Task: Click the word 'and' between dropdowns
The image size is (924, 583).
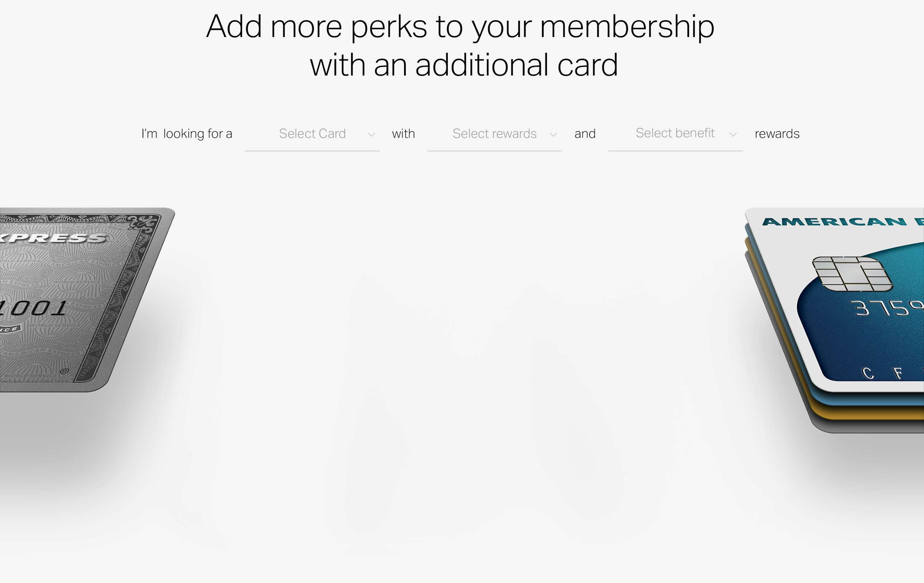Action: pos(585,134)
